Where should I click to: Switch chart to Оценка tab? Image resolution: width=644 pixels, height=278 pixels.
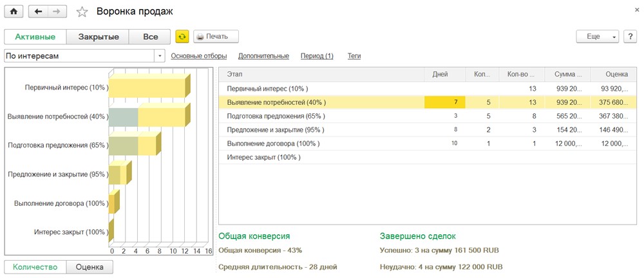(x=90, y=267)
